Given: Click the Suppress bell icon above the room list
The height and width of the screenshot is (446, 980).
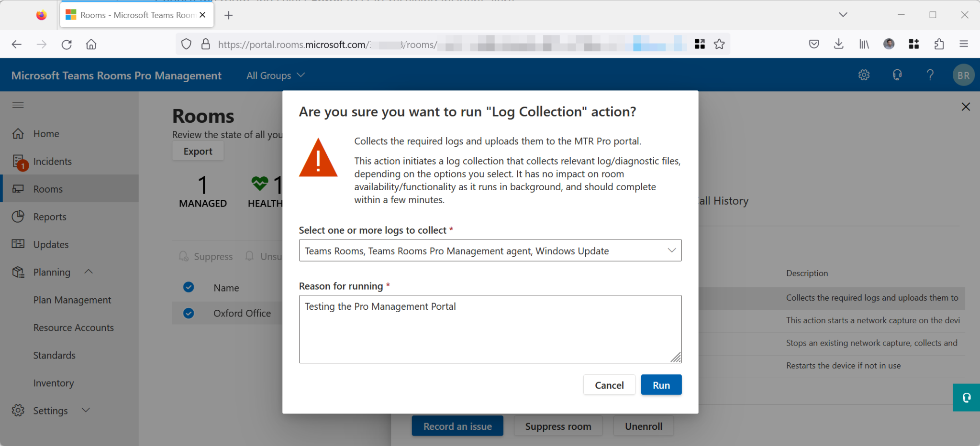Looking at the screenshot, I should point(183,256).
